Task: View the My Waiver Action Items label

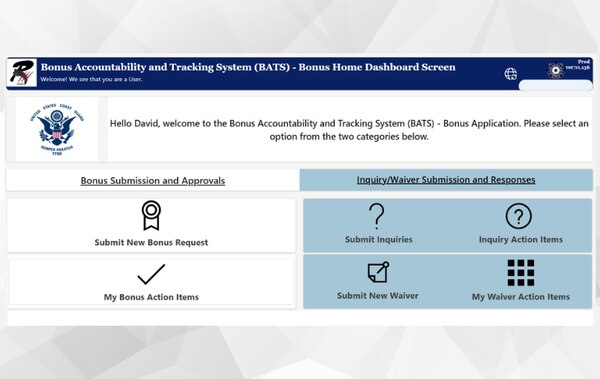Action: [x=521, y=297]
